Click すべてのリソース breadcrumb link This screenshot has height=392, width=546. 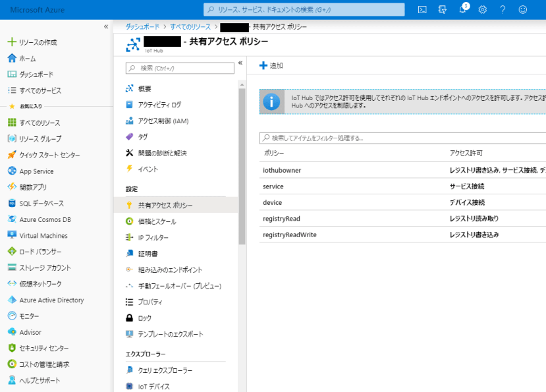point(190,27)
